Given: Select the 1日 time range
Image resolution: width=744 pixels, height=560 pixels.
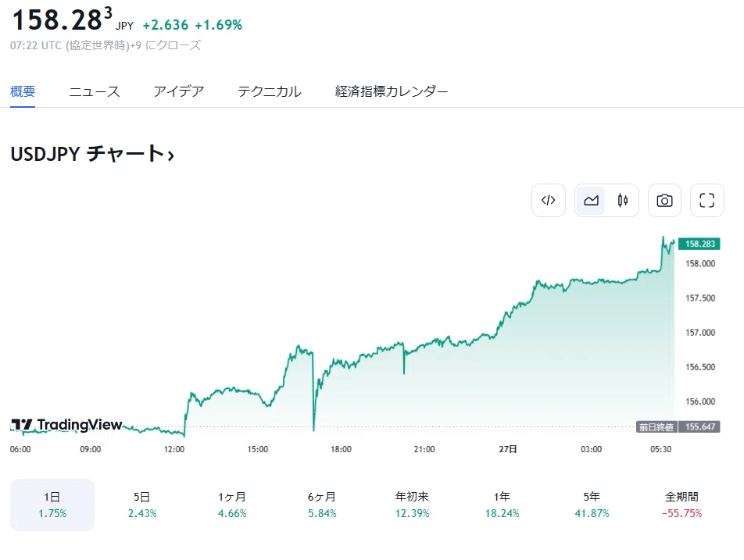Looking at the screenshot, I should 52,505.
